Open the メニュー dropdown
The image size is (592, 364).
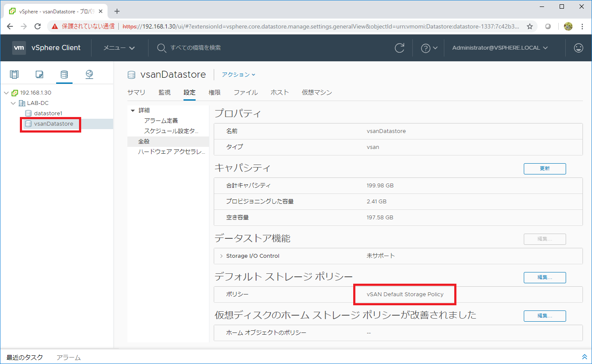click(119, 48)
